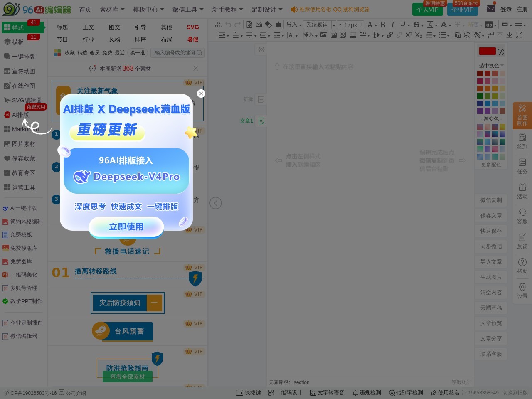The image size is (532, 399).
Task: Click the 微信复制 button
Action: pyautogui.click(x=491, y=200)
